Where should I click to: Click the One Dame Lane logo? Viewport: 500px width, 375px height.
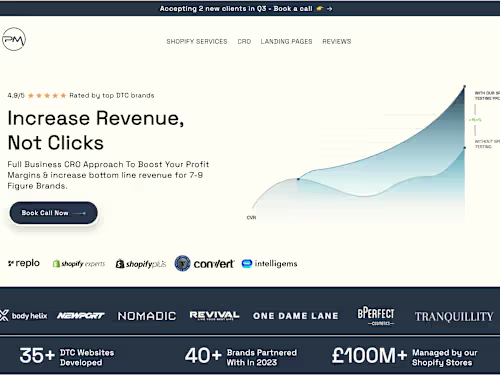click(x=295, y=316)
